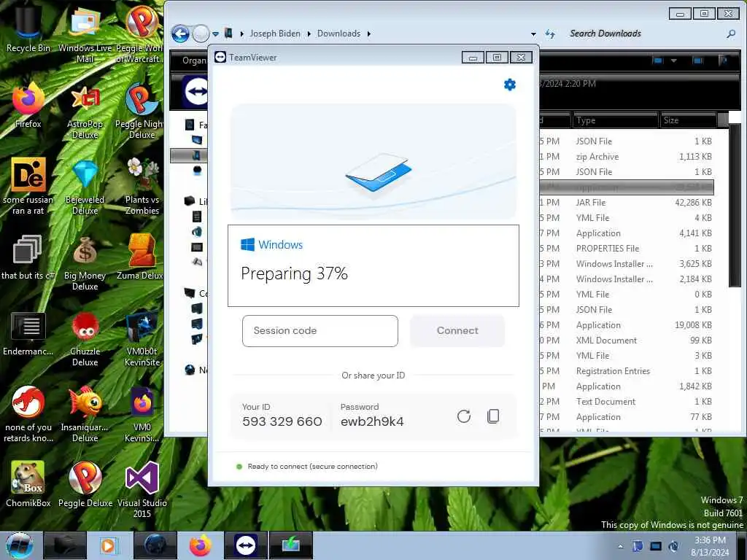Open TeamViewer settings gear icon
747x560 pixels.
coord(510,85)
